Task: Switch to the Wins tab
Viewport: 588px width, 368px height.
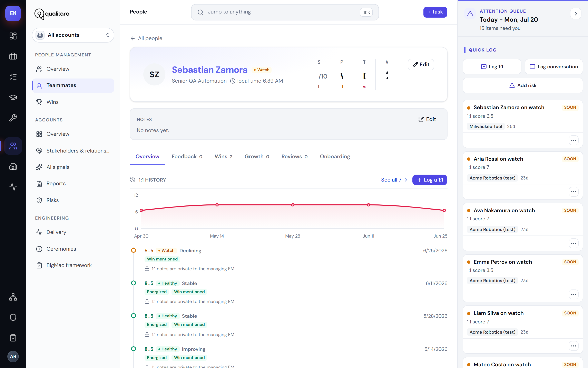Action: coord(224,156)
